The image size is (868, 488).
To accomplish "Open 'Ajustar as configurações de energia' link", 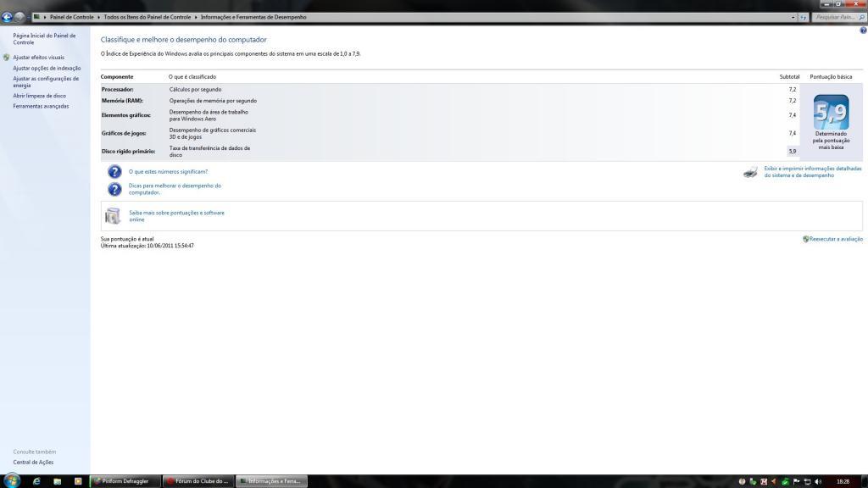I will coord(46,82).
